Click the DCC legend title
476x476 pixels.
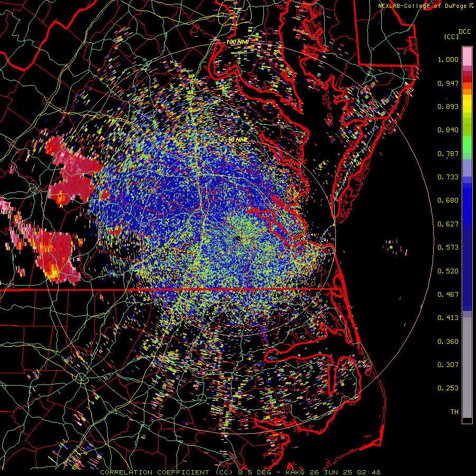(464, 32)
